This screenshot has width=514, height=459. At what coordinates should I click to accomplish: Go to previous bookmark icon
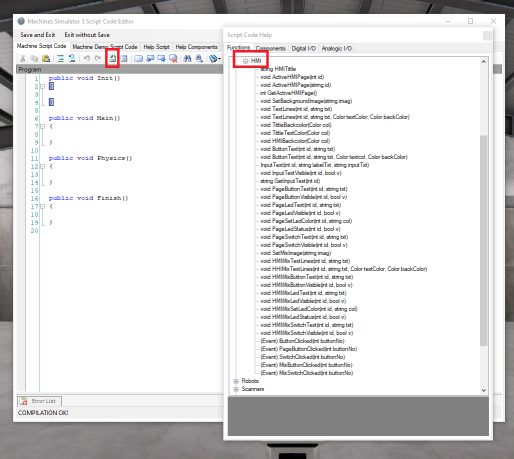coord(150,59)
